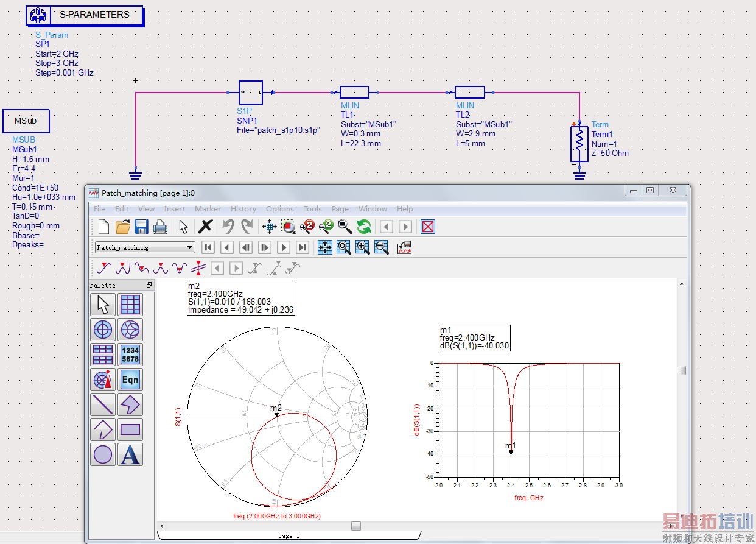Screen dimensions: 756x544
Task: Delete selection with the black X icon
Action: (x=205, y=227)
